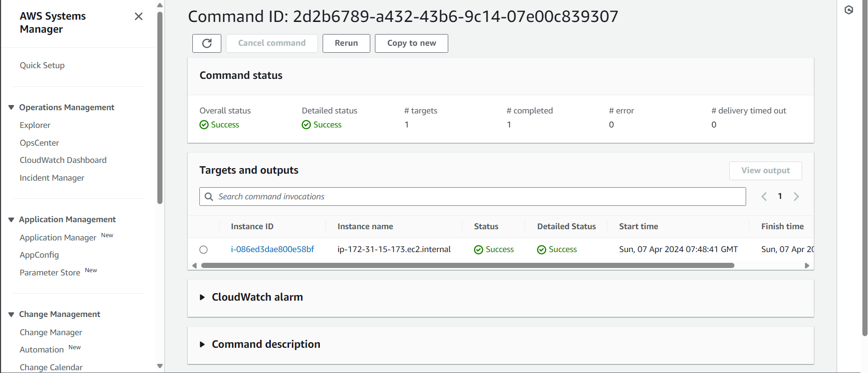This screenshot has width=868, height=373.
Task: Expand the Command description section
Action: tap(202, 345)
